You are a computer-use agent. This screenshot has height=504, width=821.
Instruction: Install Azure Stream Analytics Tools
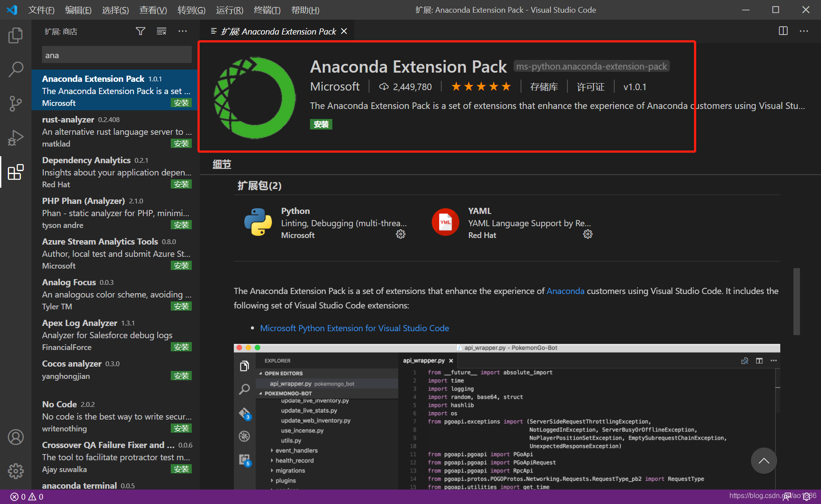(181, 266)
